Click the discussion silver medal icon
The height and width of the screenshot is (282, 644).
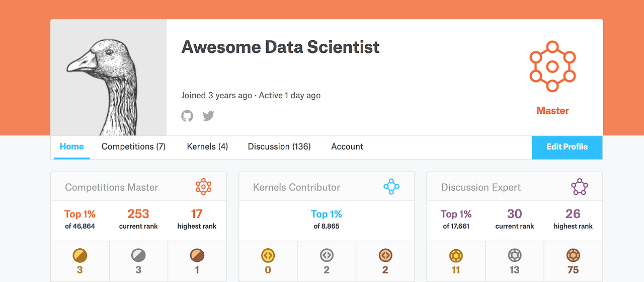515,255
